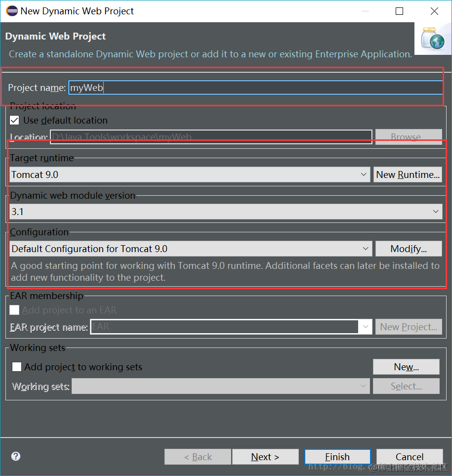This screenshot has width=452, height=476.
Task: Close the New Dynamic Web Project dialog
Action: point(434,11)
